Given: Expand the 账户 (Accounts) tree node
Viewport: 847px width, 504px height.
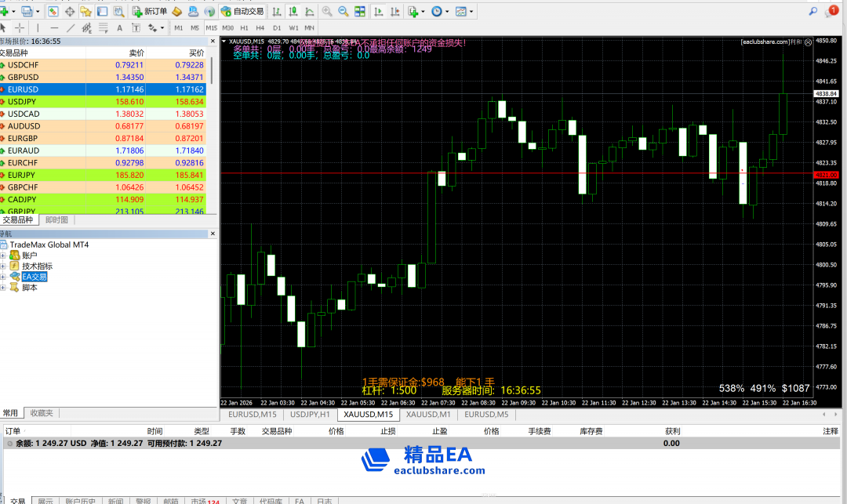Looking at the screenshot, I should (x=3, y=256).
